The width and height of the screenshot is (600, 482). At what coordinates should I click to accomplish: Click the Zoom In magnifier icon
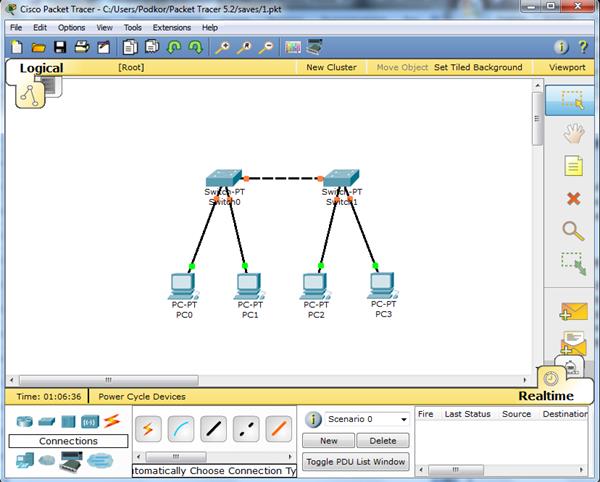222,47
